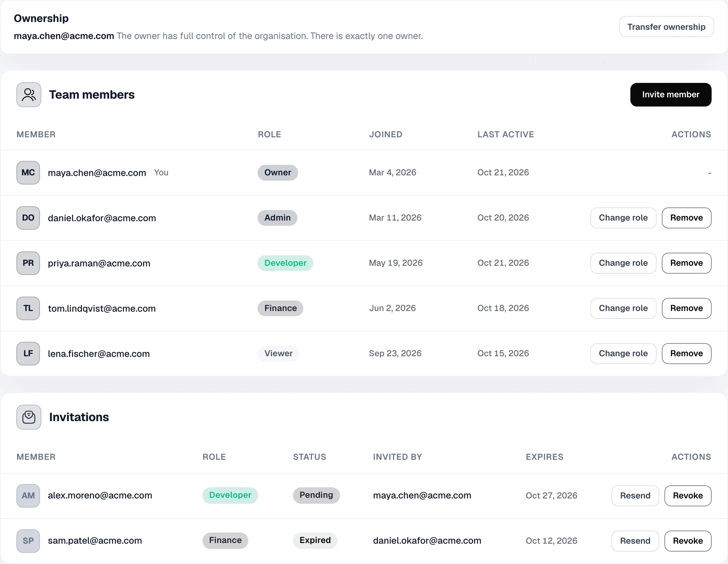The width and height of the screenshot is (728, 564).
Task: Change role for daniel.okafor@acme.com
Action: (623, 218)
